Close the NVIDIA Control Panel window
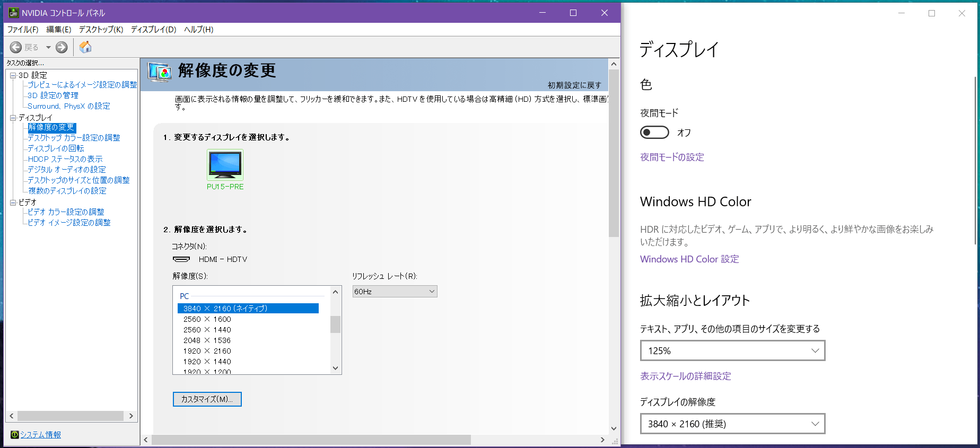Image resolution: width=980 pixels, height=448 pixels. [605, 13]
